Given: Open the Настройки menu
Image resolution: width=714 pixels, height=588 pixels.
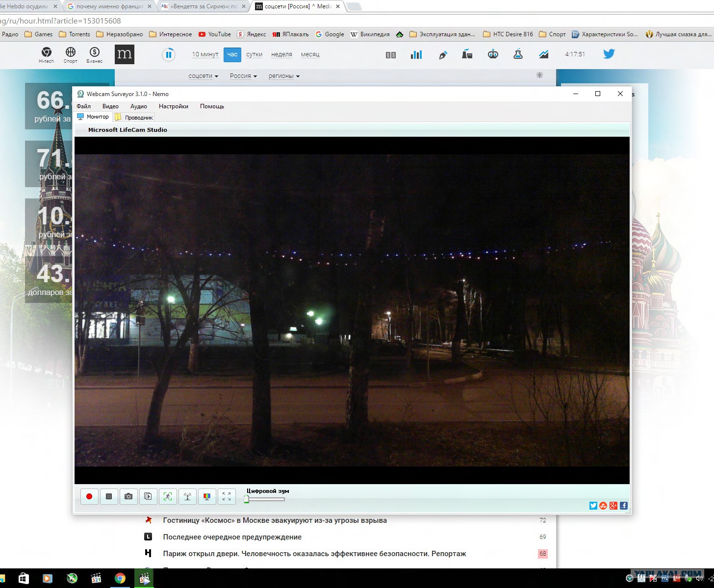Looking at the screenshot, I should [174, 106].
